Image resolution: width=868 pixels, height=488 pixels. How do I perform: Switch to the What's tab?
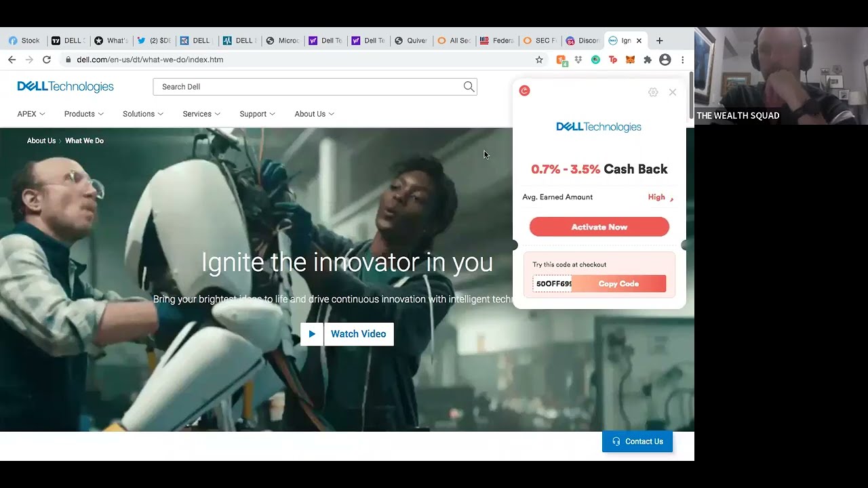[x=111, y=41]
